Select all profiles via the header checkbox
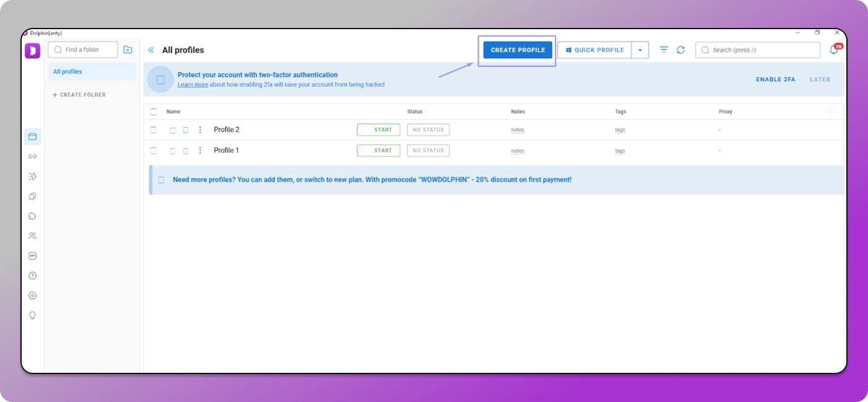868x402 pixels. pyautogui.click(x=153, y=112)
